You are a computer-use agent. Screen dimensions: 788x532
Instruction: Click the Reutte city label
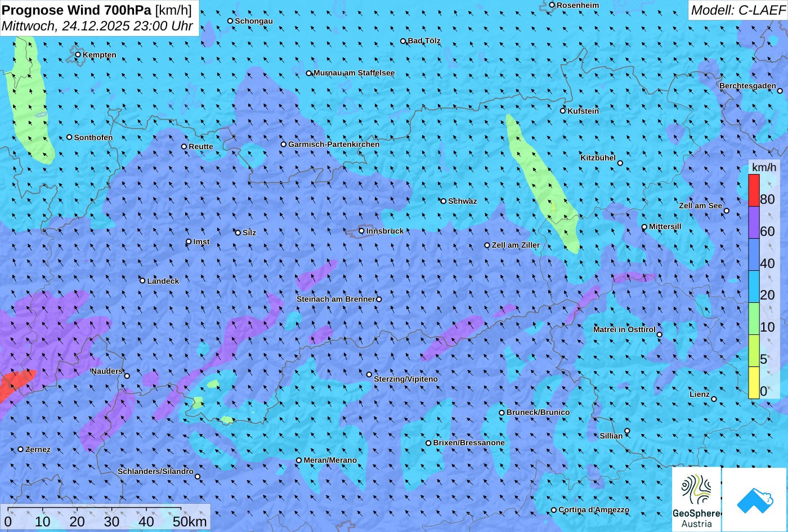pos(201,146)
